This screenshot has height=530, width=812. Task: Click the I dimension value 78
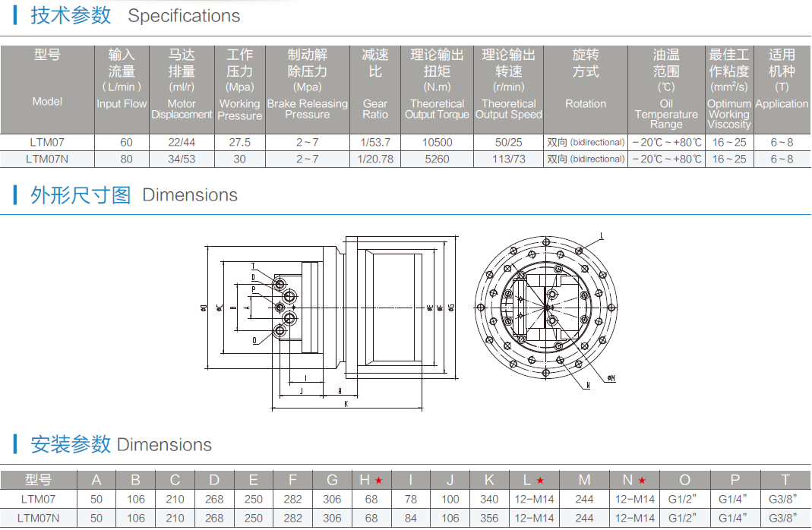(411, 500)
